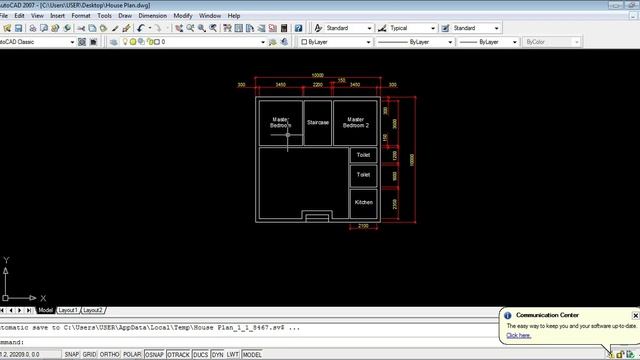Click the Copy to clipboard icon
Viewport: 640px width, 360px height.
pos(92,28)
